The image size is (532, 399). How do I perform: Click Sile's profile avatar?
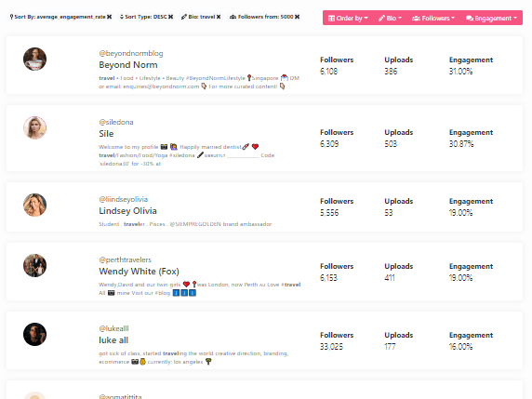(34, 128)
